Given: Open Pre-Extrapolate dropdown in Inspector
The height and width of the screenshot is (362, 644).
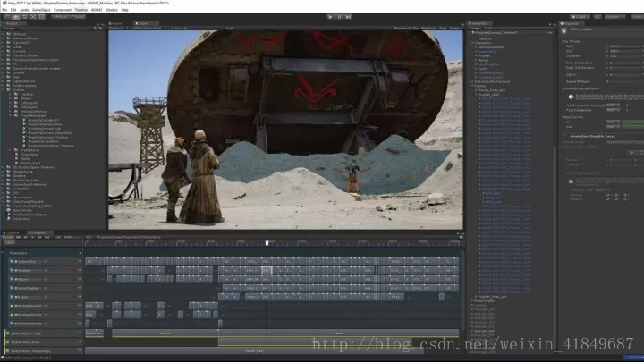Looking at the screenshot, I should pos(613,105).
